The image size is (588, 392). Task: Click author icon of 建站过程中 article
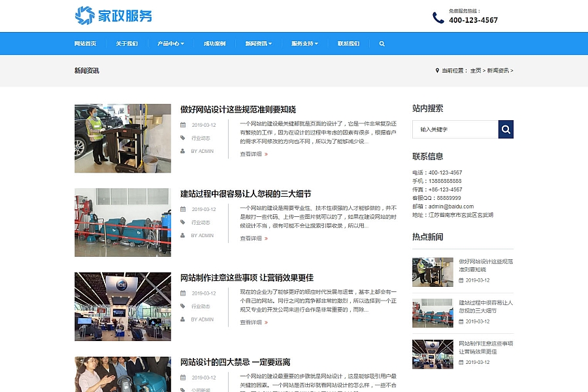click(x=183, y=236)
